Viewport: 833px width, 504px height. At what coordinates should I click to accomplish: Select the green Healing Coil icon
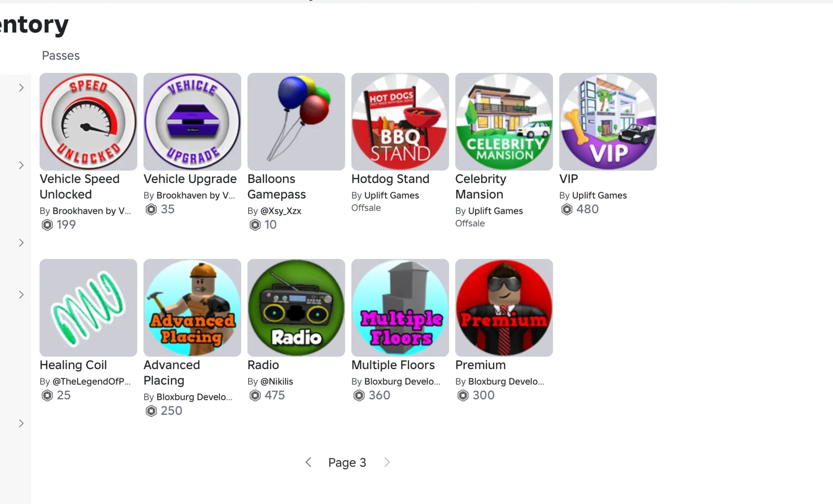coord(88,308)
